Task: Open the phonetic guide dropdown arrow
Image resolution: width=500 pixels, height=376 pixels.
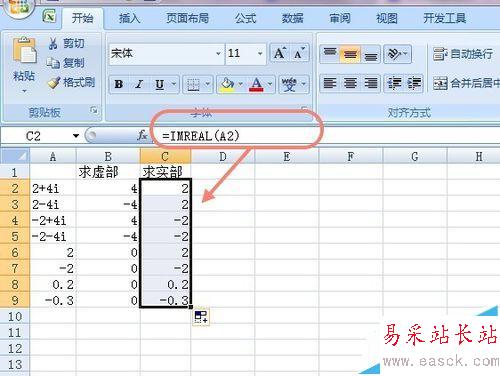Action: click(x=304, y=84)
